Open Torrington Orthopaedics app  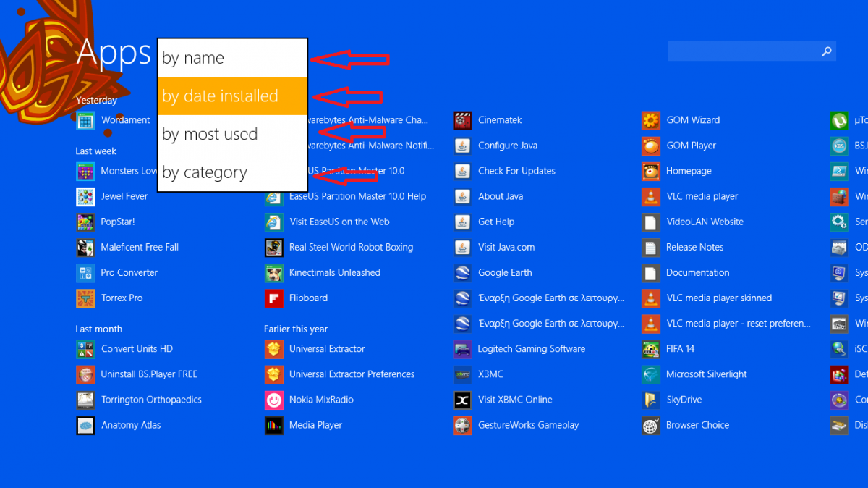[x=139, y=400]
